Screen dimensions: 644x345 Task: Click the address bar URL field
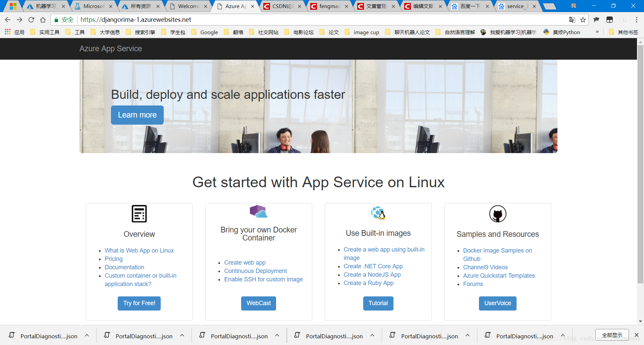319,20
